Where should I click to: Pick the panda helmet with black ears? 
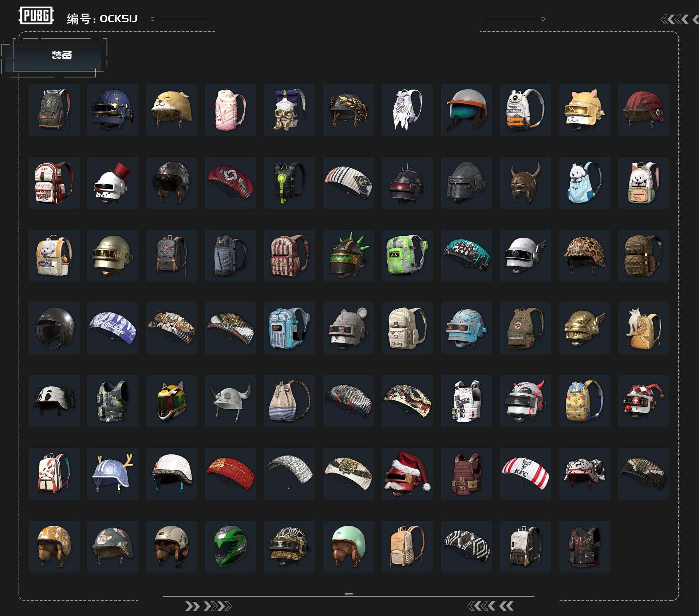click(54, 401)
